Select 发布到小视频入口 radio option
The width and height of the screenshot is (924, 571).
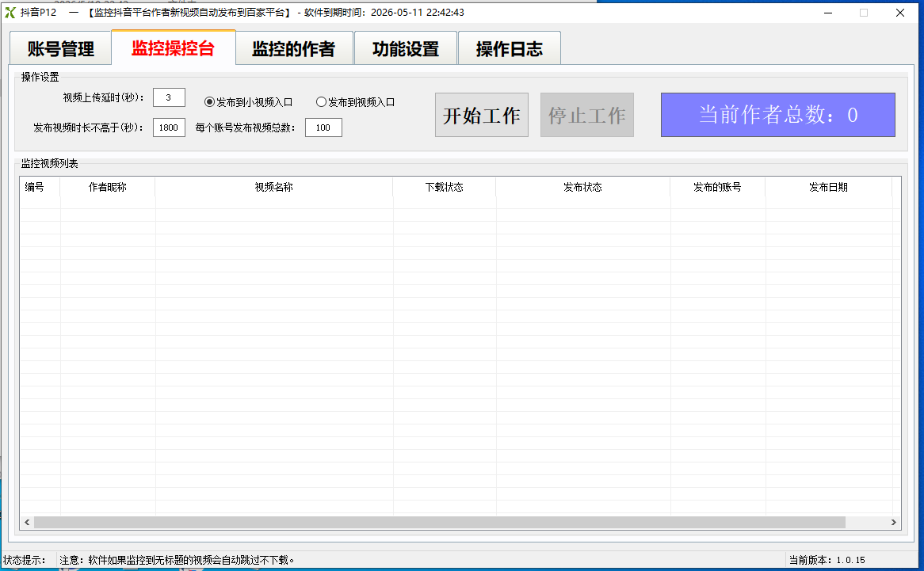point(248,102)
